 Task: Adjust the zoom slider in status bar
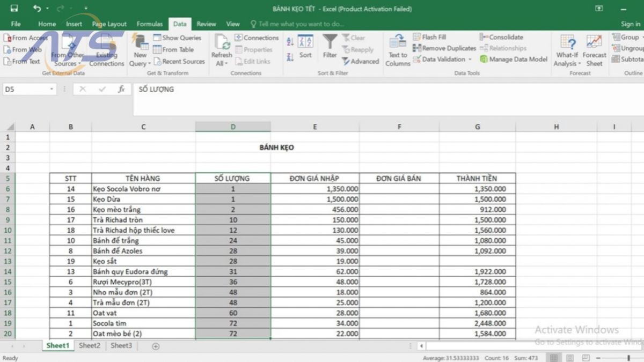(x=628, y=357)
